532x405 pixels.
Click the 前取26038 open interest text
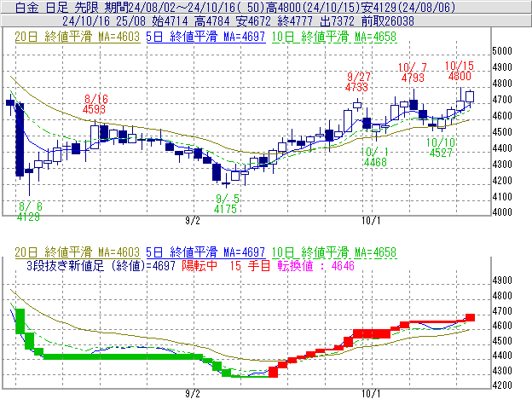click(x=387, y=21)
